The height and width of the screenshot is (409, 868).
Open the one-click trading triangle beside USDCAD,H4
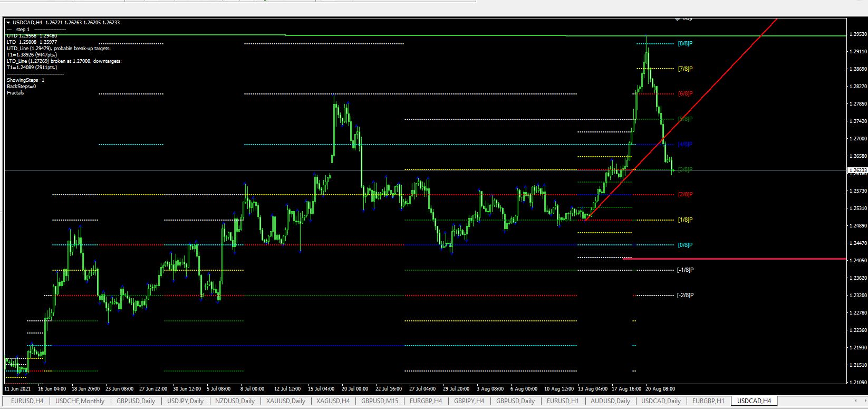click(8, 23)
